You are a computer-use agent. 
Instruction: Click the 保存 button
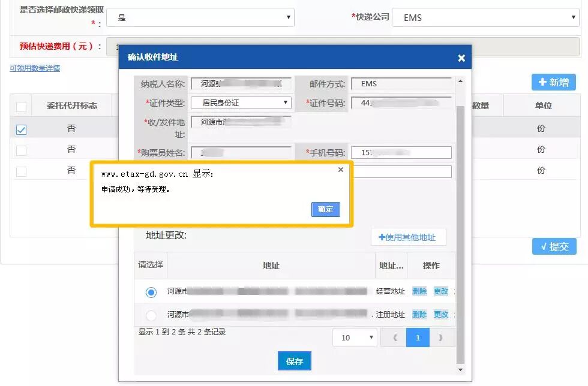click(x=295, y=361)
